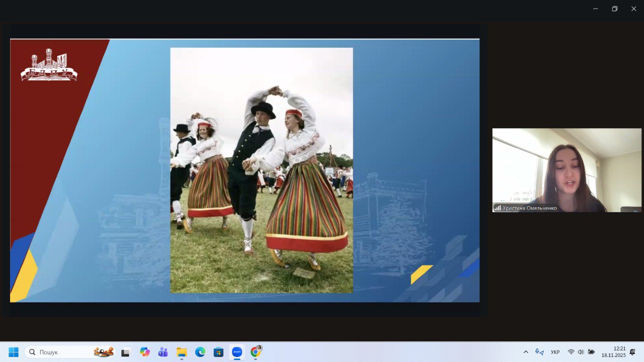The width and height of the screenshot is (644, 362).
Task: Toggle the do-not-disturb notification bell
Action: (632, 352)
